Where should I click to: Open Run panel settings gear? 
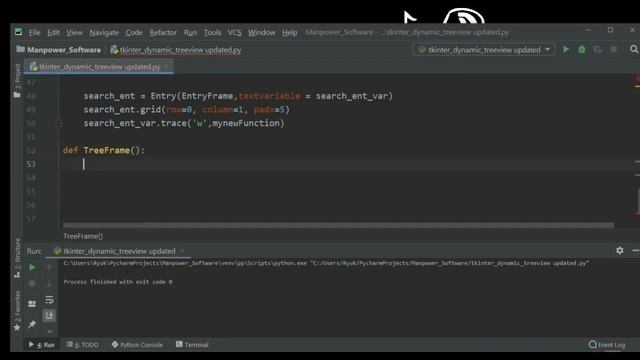point(620,251)
